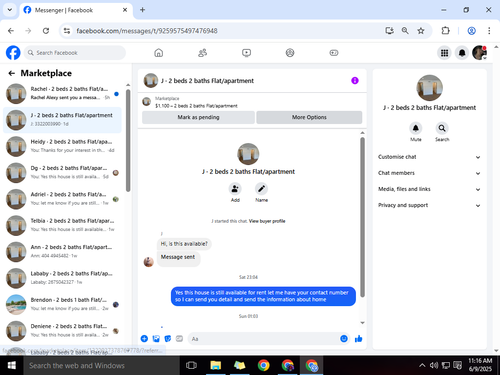Expand Media, files and links section

coord(429,189)
